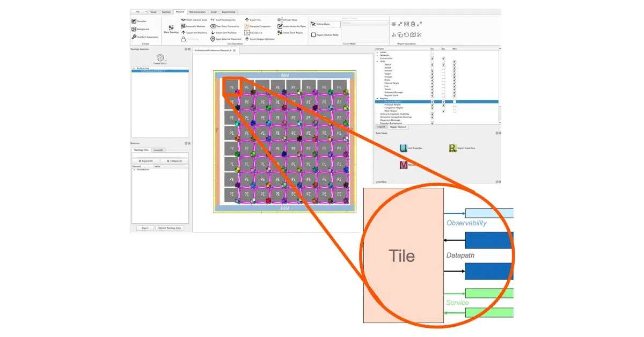This screenshot has height=337, width=644.
Task: Click the region map icon
Action: [413, 35]
